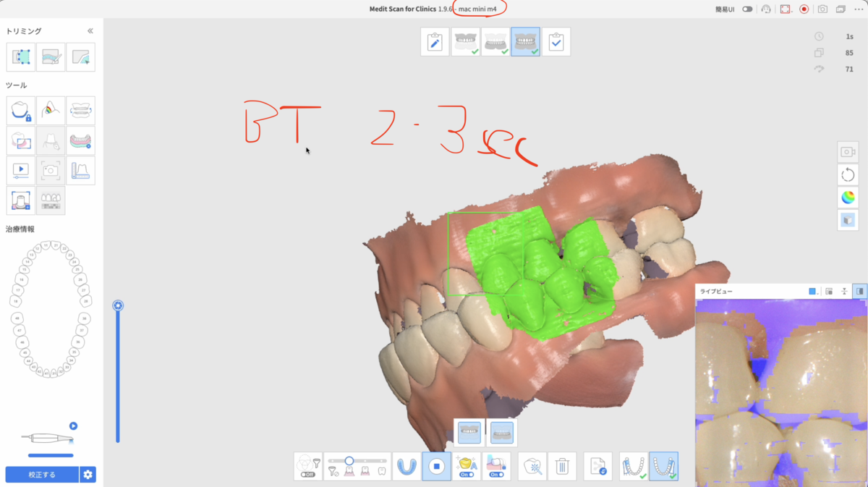Click the 校正する button
868x487 pixels.
tap(42, 475)
